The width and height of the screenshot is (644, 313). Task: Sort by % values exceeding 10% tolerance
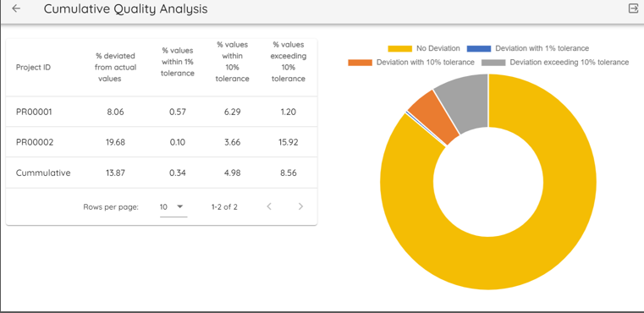(x=289, y=62)
